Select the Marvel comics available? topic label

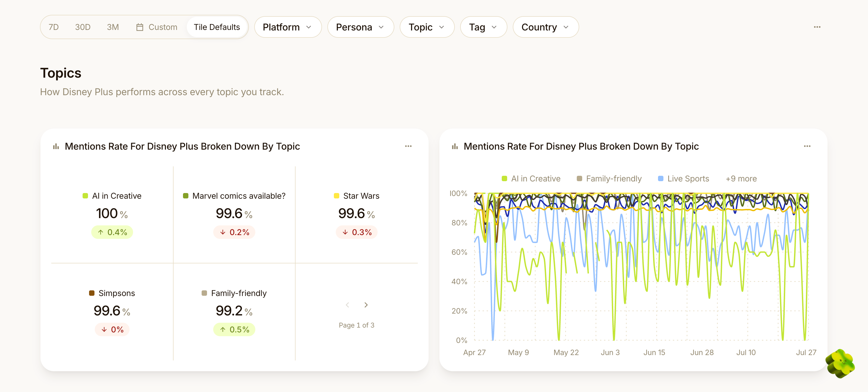[239, 196]
